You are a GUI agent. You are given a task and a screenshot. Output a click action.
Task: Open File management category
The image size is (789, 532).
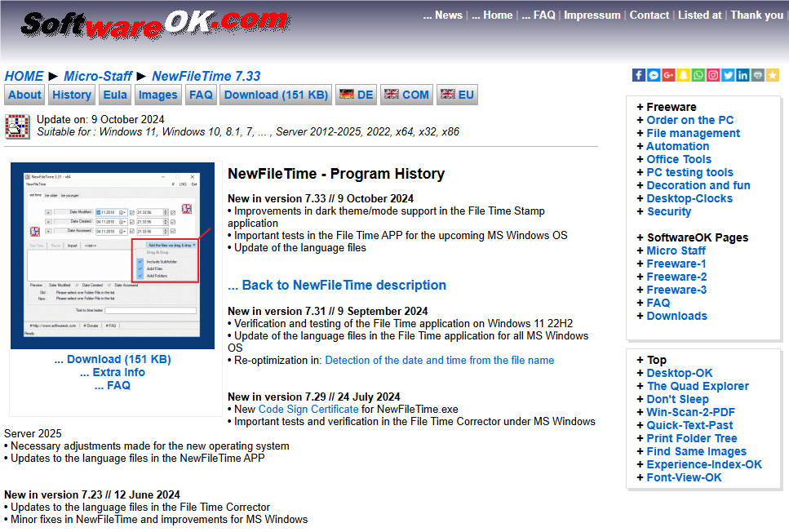click(x=693, y=133)
